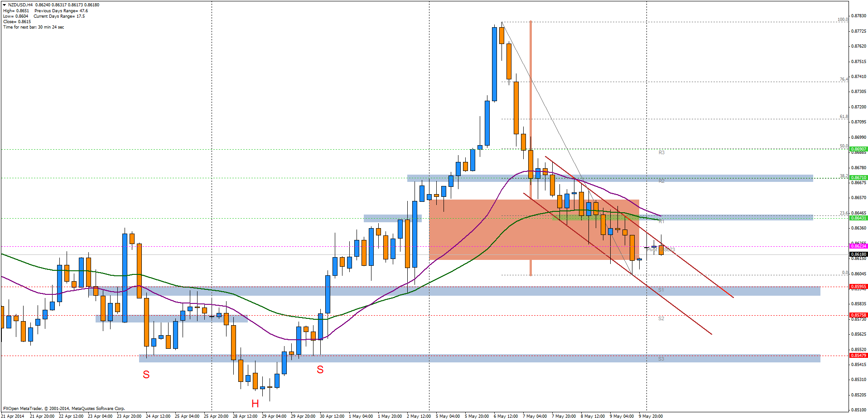This screenshot has width=868, height=420.
Task: Click the S3 support label
Action: [x=661, y=359]
